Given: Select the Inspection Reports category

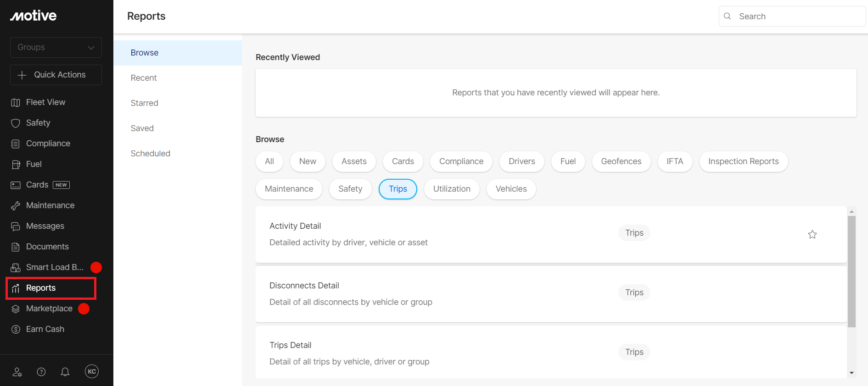Looking at the screenshot, I should point(743,161).
